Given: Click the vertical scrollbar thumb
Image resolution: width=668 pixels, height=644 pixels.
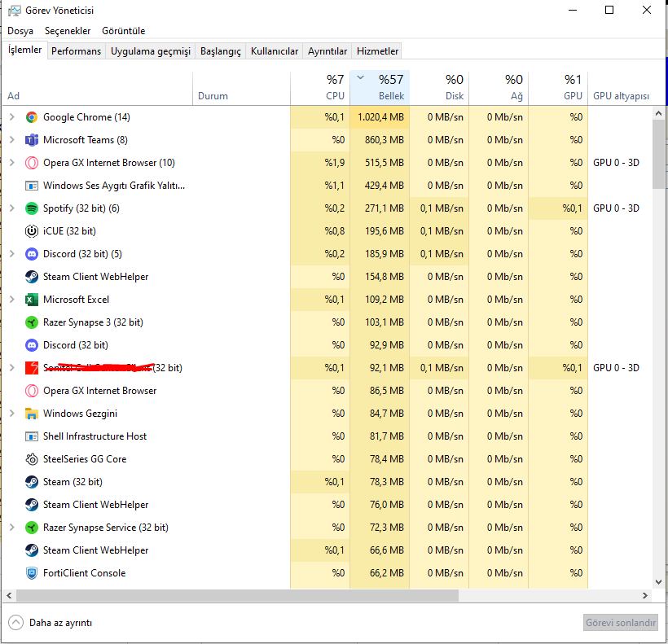Looking at the screenshot, I should pyautogui.click(x=658, y=154).
